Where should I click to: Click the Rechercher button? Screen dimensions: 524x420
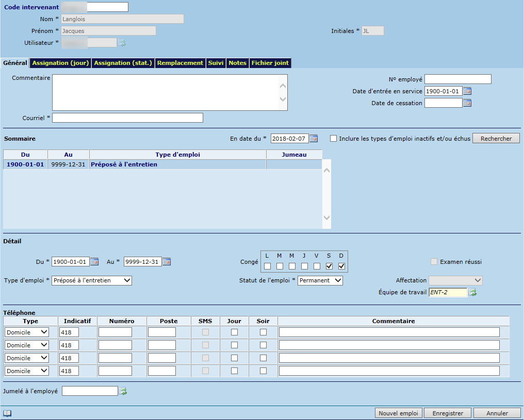(496, 139)
